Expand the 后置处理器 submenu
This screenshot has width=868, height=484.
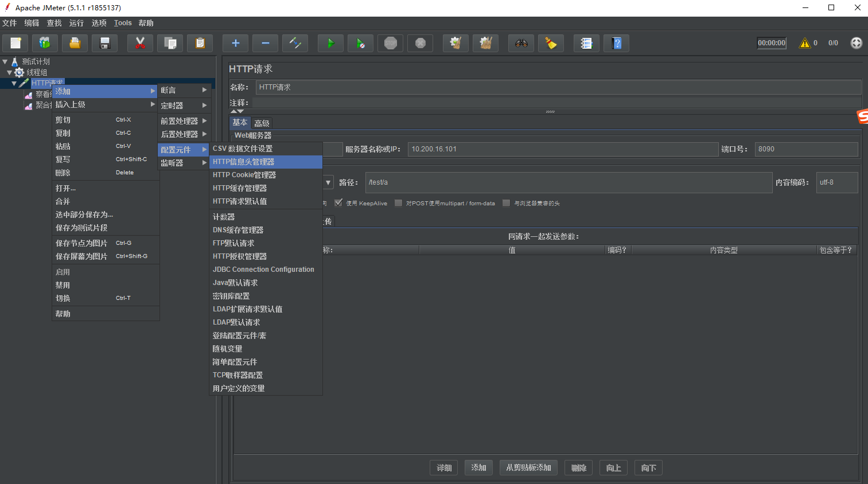[184, 134]
